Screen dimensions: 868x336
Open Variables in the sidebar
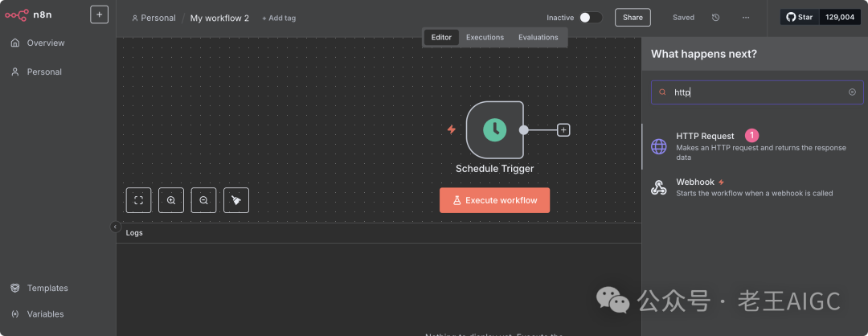click(38, 313)
